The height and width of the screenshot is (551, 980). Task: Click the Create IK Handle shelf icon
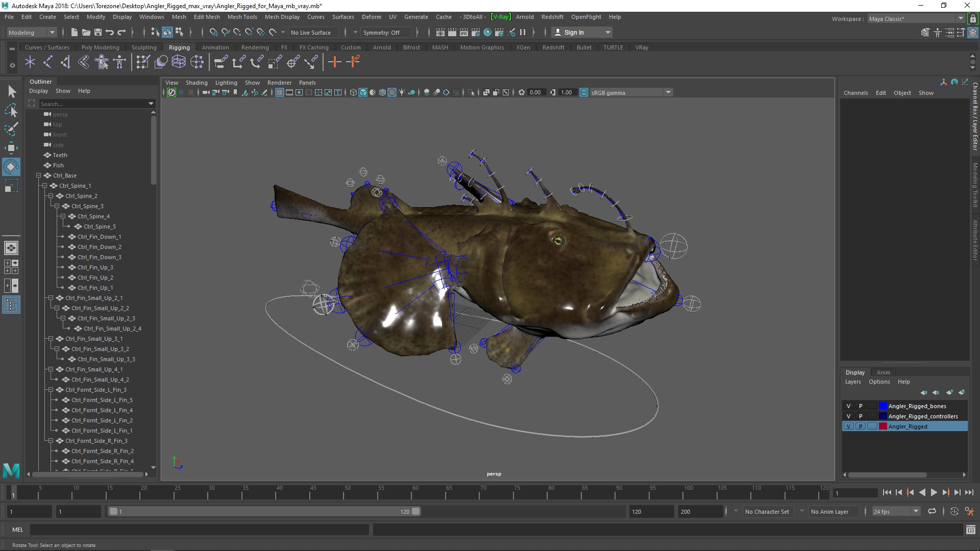click(65, 62)
